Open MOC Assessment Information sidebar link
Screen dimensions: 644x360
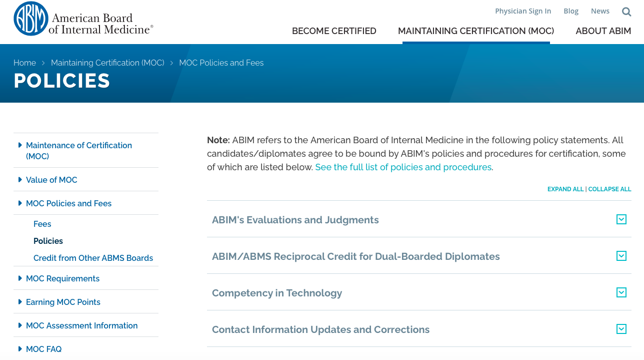click(x=81, y=325)
